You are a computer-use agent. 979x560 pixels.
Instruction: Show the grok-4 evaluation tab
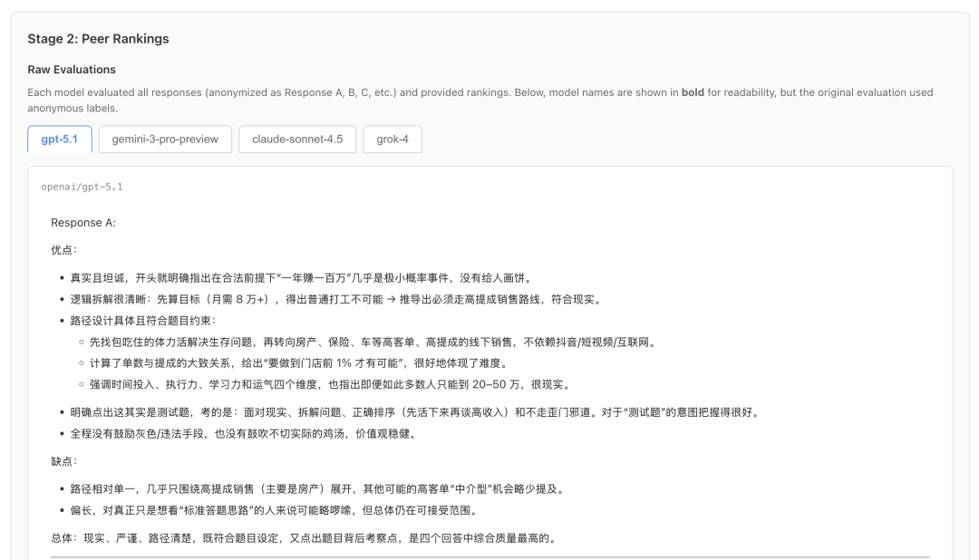point(393,140)
